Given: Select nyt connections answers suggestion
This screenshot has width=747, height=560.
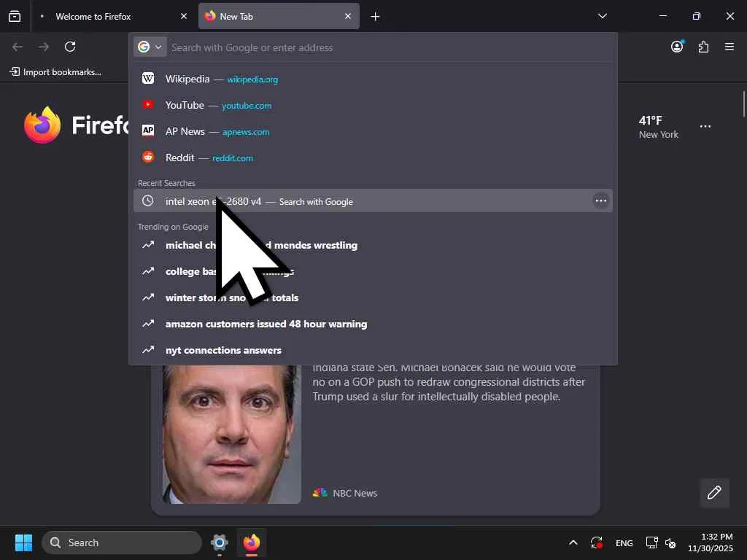Looking at the screenshot, I should [x=373, y=350].
